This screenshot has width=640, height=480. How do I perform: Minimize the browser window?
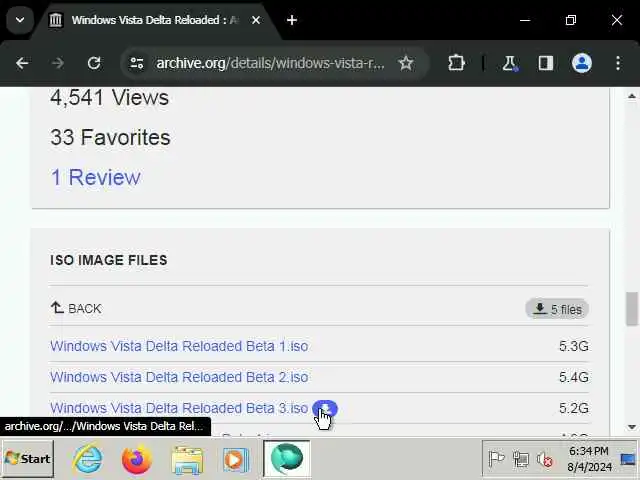click(x=525, y=20)
